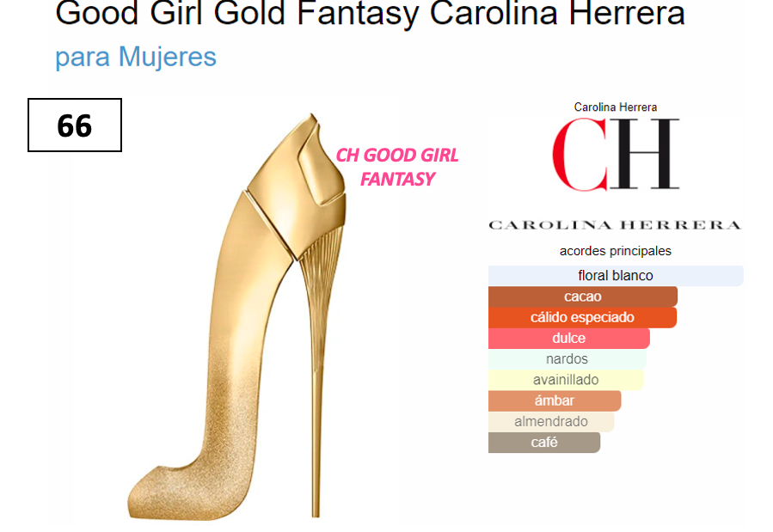
Task: Click the acordes principales heading
Action: point(616,251)
